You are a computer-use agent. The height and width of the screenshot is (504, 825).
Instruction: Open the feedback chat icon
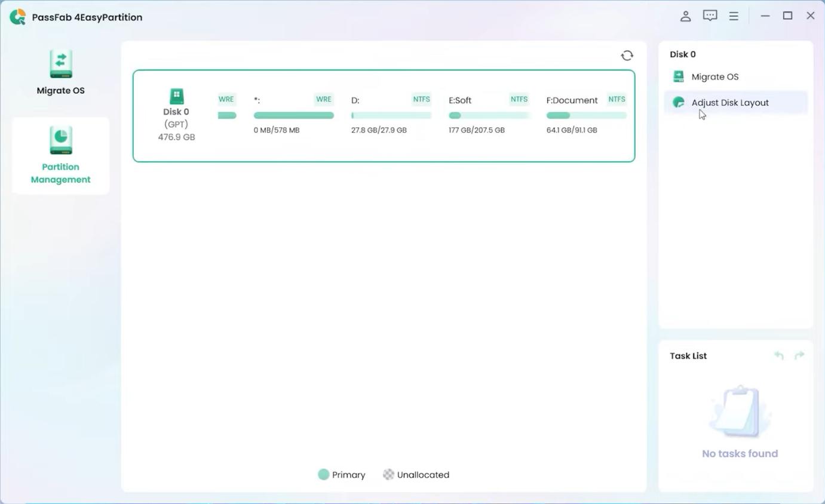(710, 16)
